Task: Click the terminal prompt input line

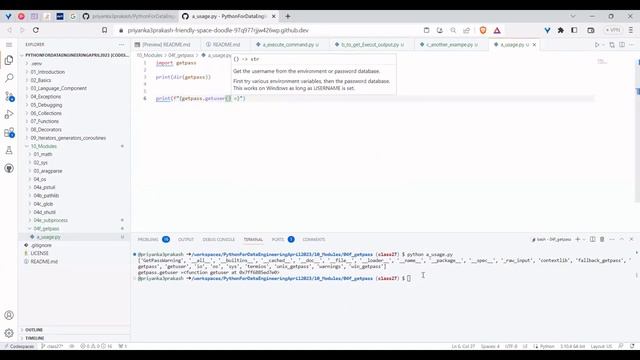Action: click(409, 278)
